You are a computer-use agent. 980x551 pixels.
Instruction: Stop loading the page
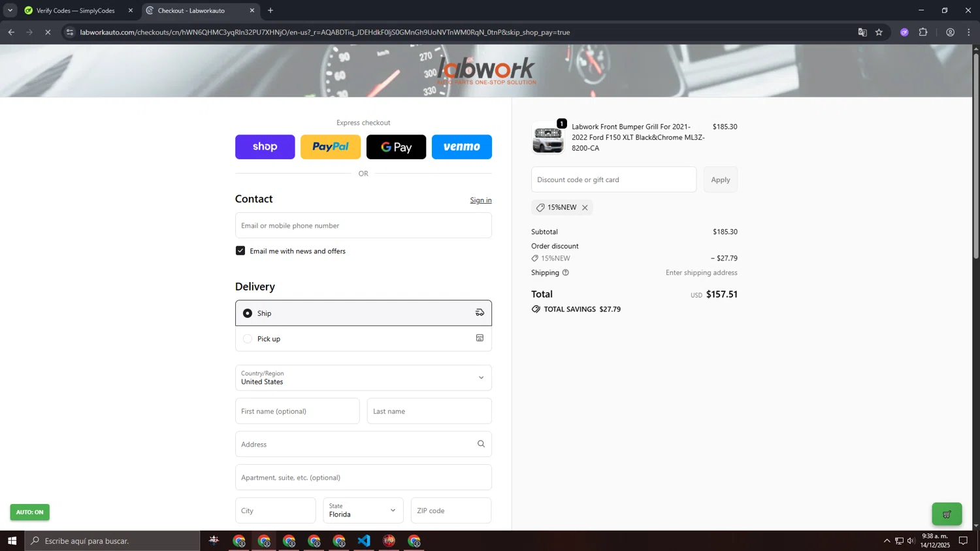[48, 32]
